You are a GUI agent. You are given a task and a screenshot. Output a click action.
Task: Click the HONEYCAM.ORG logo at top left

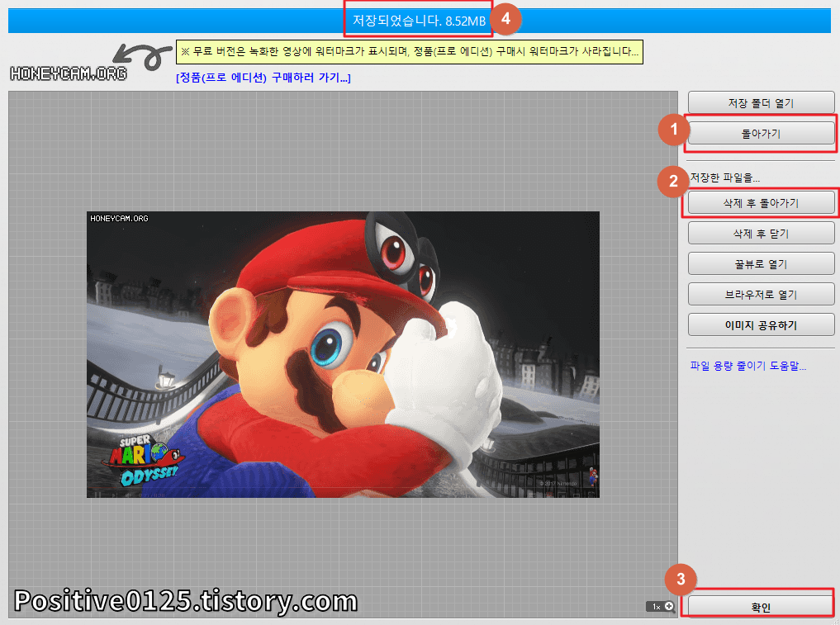69,73
